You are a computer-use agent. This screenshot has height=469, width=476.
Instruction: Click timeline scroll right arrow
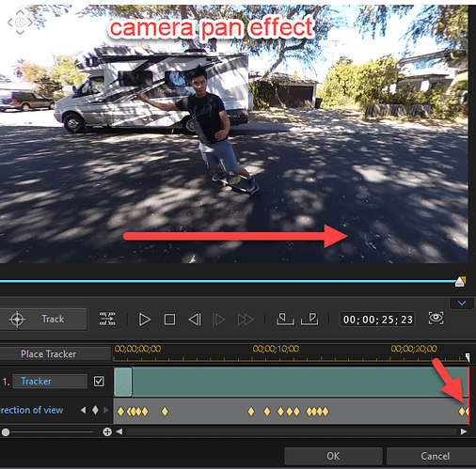pyautogui.click(x=464, y=431)
